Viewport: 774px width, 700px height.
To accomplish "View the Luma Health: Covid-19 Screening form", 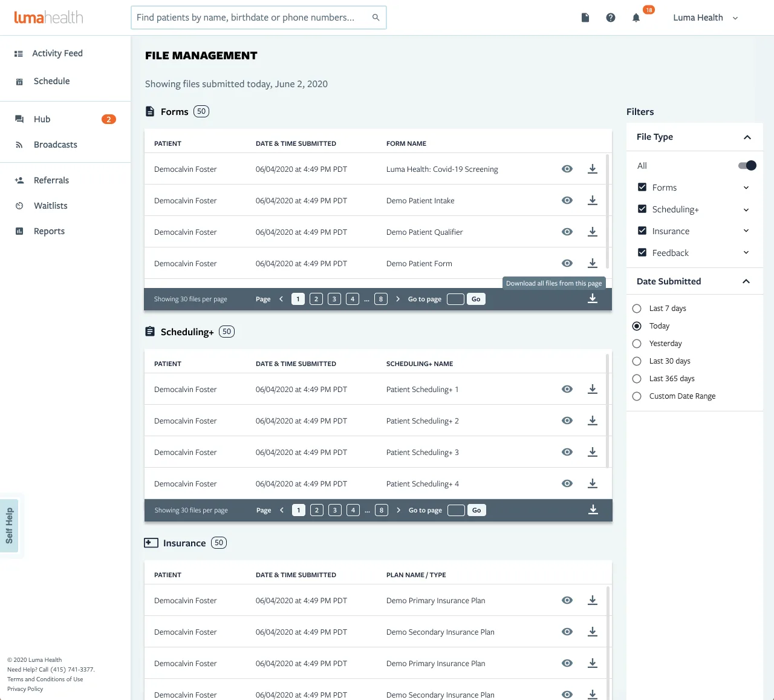I will (567, 169).
